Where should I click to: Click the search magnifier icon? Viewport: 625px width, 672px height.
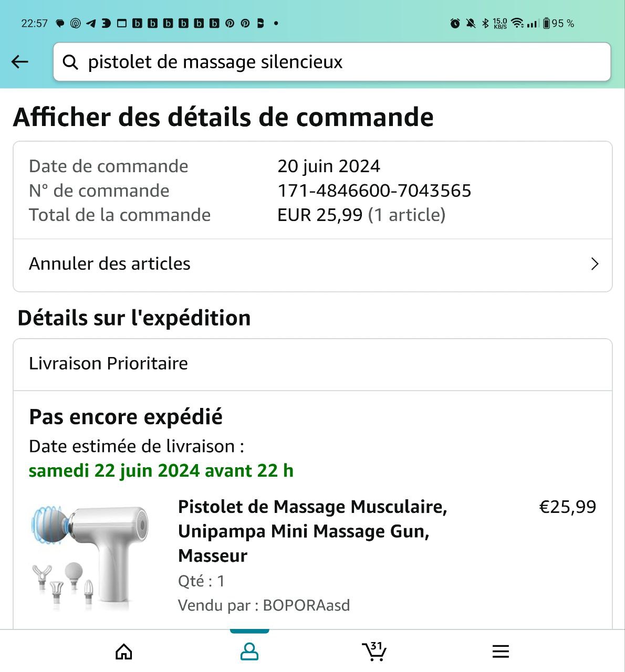[70, 62]
